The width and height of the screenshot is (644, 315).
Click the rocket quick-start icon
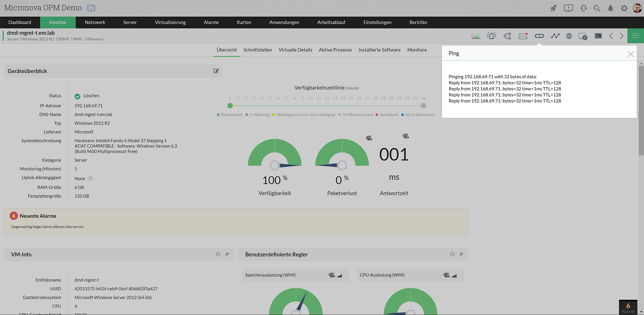pyautogui.click(x=553, y=8)
